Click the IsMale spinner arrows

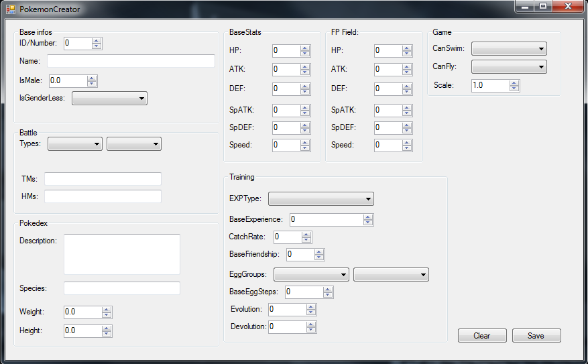[92, 81]
